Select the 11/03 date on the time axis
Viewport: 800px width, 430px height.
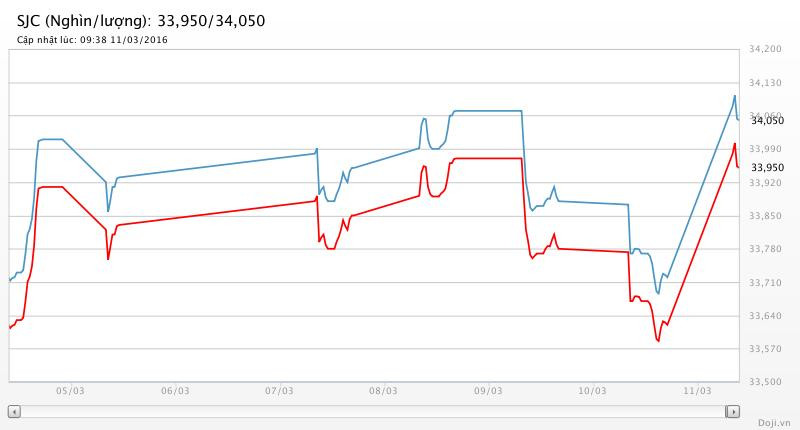coord(696,391)
